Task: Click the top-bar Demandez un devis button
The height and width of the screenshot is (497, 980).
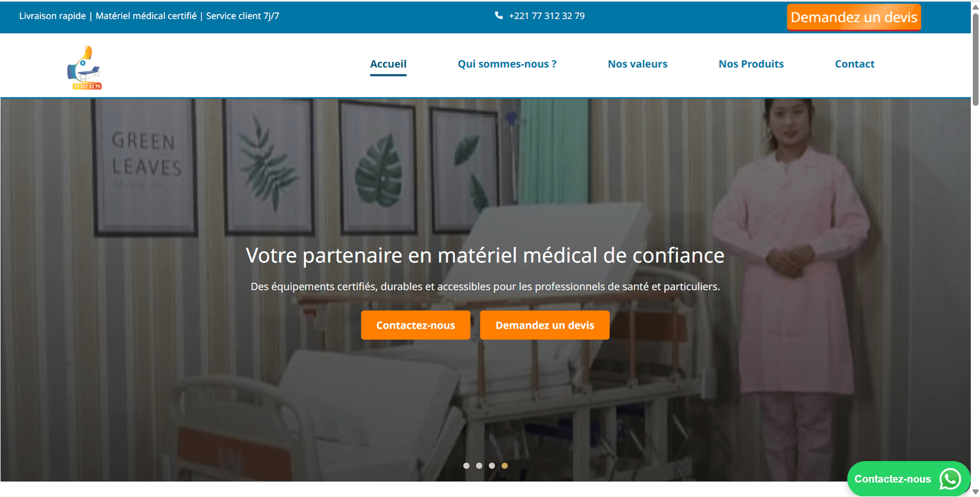Action: pos(854,18)
